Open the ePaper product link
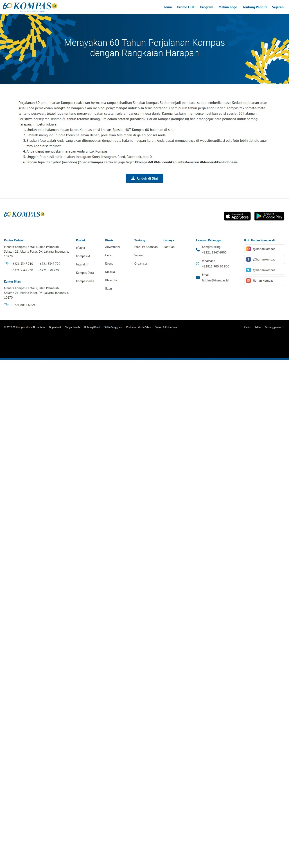The image size is (289, 868). click(80, 248)
